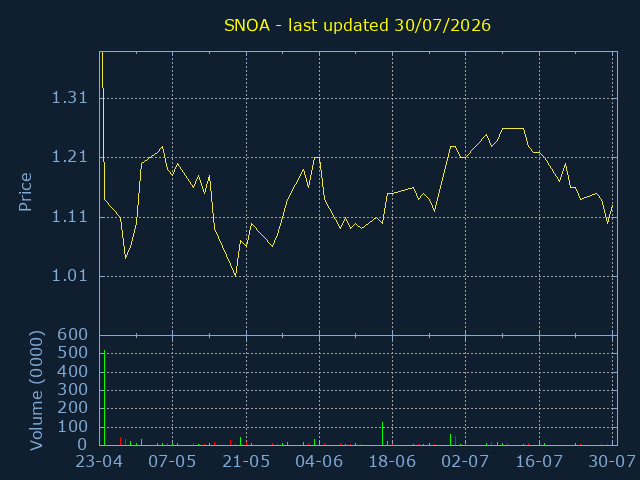This screenshot has height=480, width=640.
Task: Click the Volume (0000) axis title
Action: coord(36,391)
